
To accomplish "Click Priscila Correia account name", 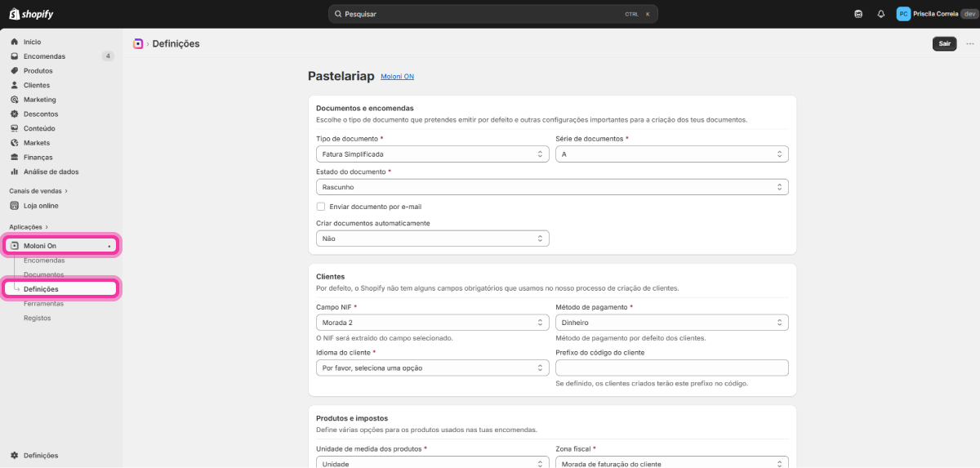I will (936, 14).
